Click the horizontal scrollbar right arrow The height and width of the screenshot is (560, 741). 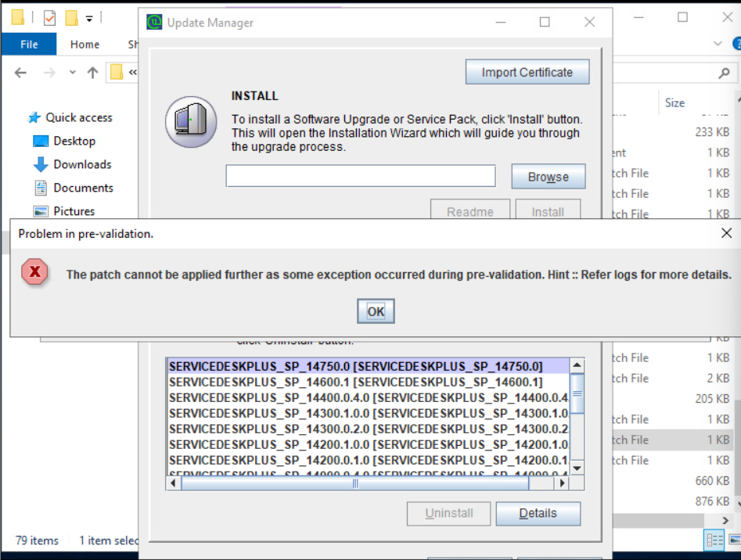click(x=562, y=483)
